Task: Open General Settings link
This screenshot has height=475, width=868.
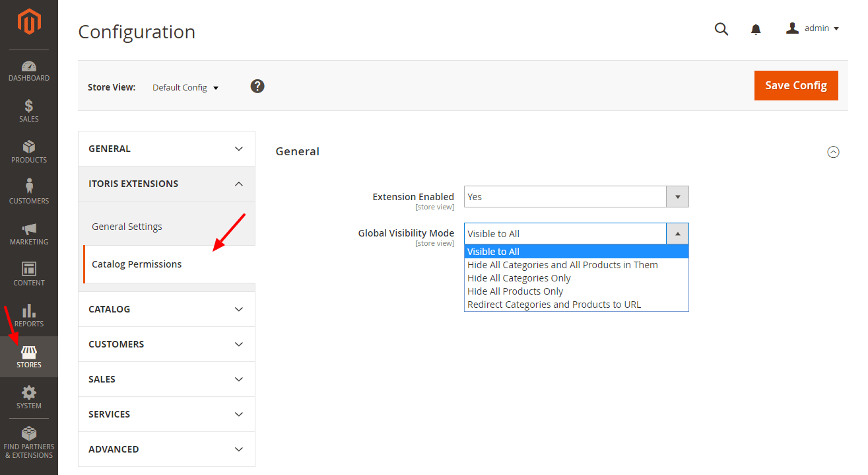Action: (127, 227)
